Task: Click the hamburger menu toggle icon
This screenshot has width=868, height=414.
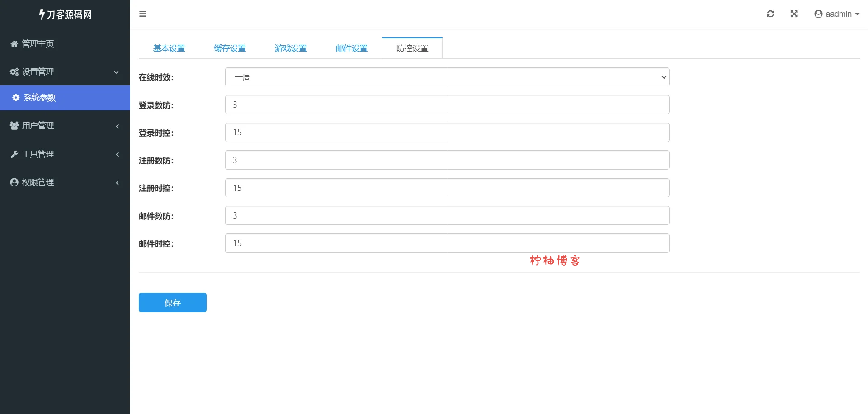Action: tap(143, 14)
